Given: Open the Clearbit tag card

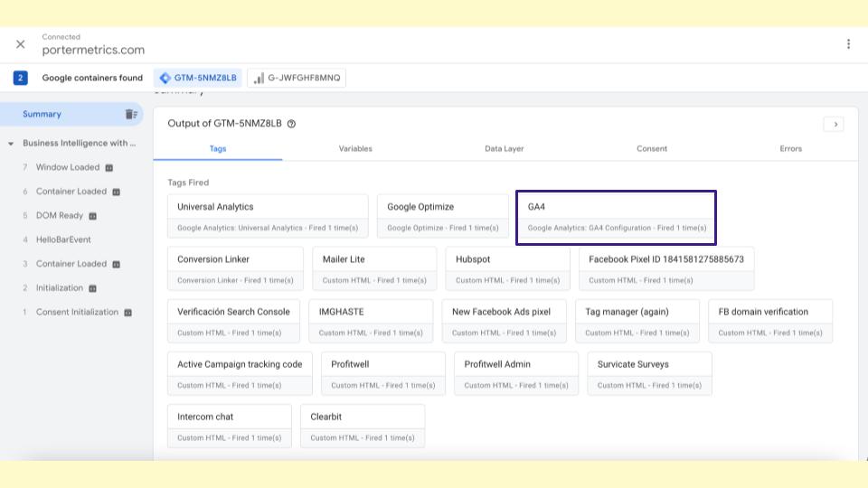Looking at the screenshot, I should 363,426.
